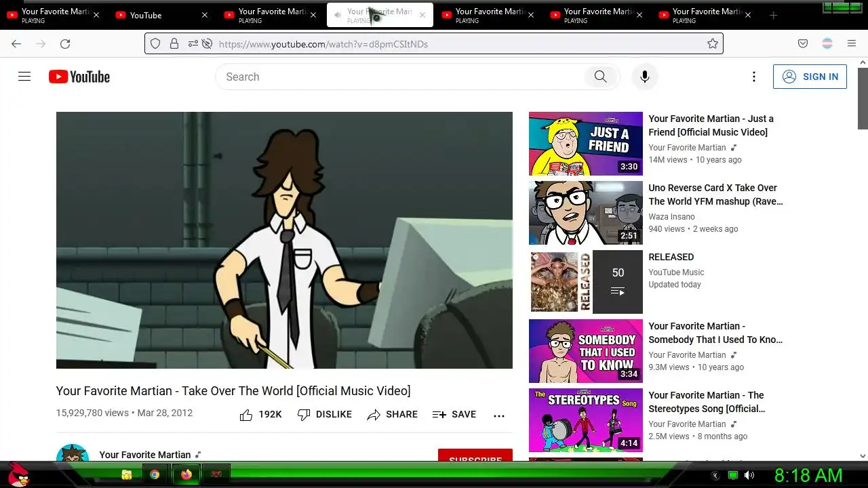The height and width of the screenshot is (488, 868).
Task: Open Your Favorite Martian channel below video
Action: click(145, 455)
